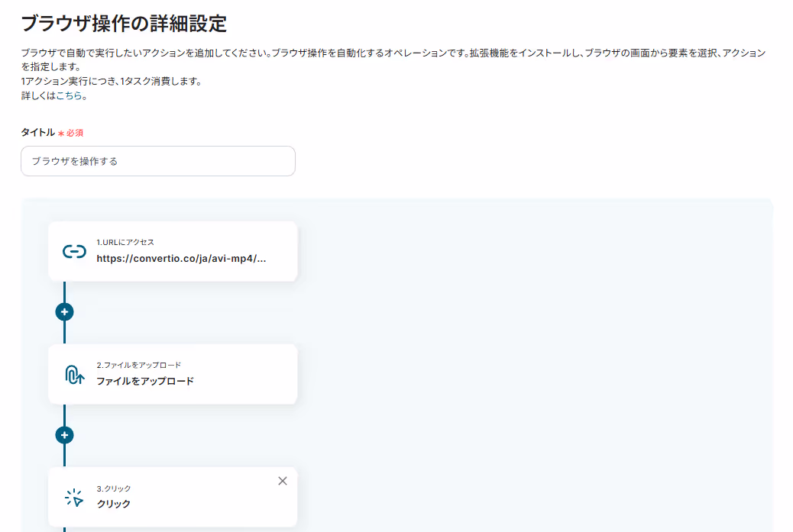Open the こちら details link
Image resolution: width=793 pixels, height=532 pixels.
click(x=70, y=95)
